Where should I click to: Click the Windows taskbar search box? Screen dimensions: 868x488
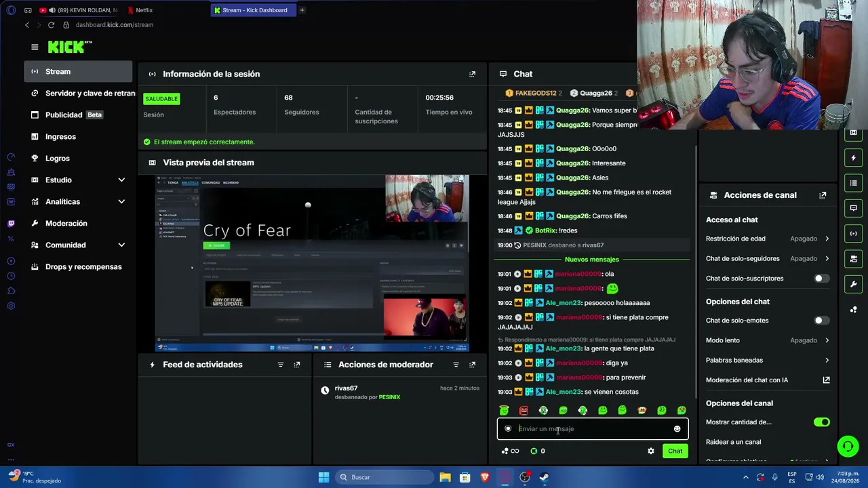point(384,477)
